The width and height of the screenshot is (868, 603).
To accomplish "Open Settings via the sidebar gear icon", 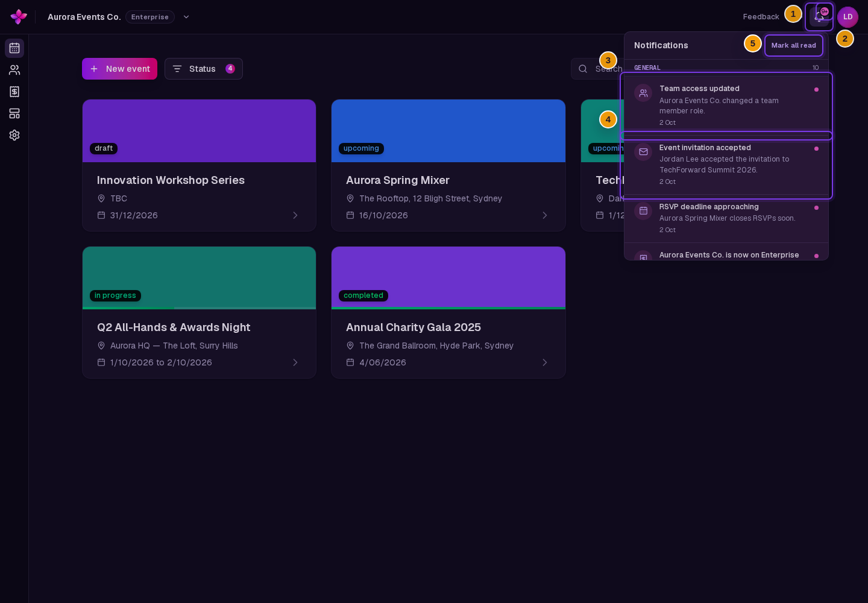I will pos(14,135).
